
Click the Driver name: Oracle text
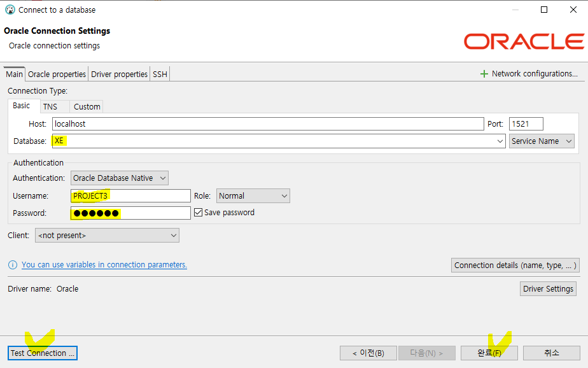pyautogui.click(x=43, y=289)
